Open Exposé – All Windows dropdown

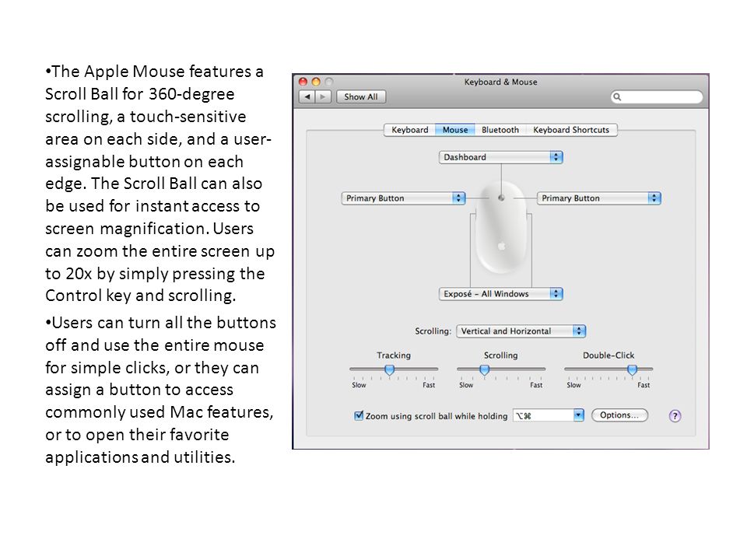(500, 294)
